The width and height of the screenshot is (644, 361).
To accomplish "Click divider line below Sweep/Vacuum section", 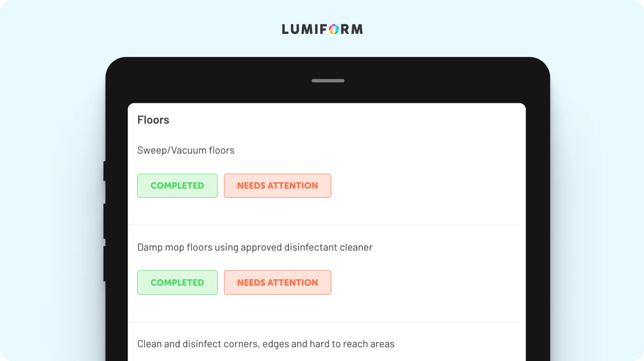I will click(324, 225).
